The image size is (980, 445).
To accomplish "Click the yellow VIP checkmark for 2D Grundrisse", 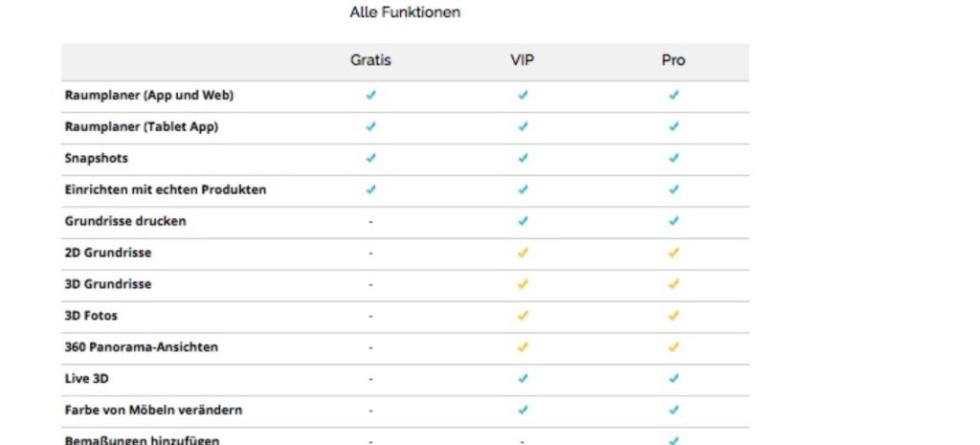I will coord(523,253).
